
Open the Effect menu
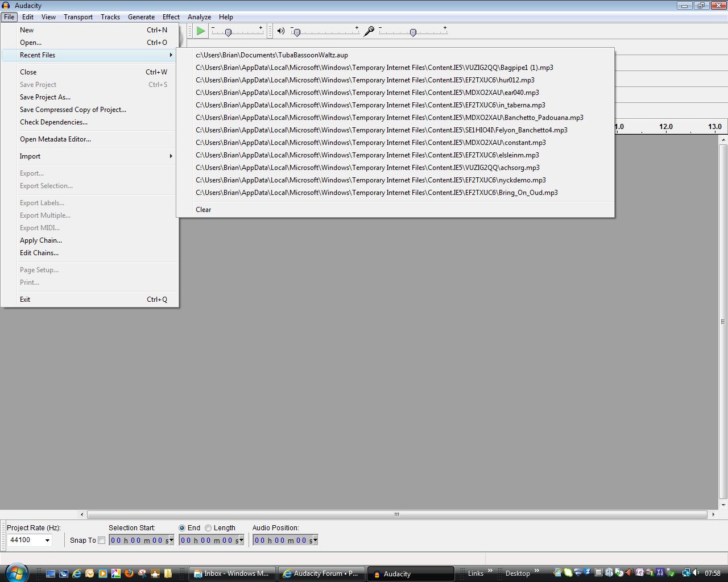tap(171, 17)
